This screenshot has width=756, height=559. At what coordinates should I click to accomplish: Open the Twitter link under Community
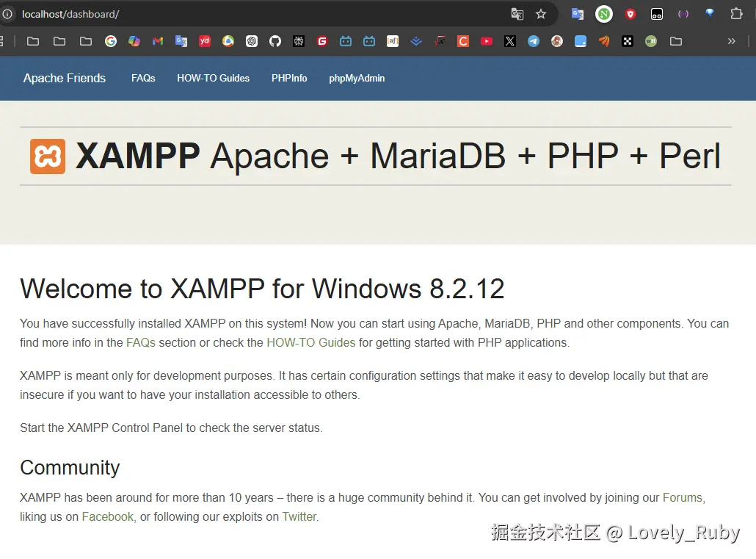[x=299, y=517]
